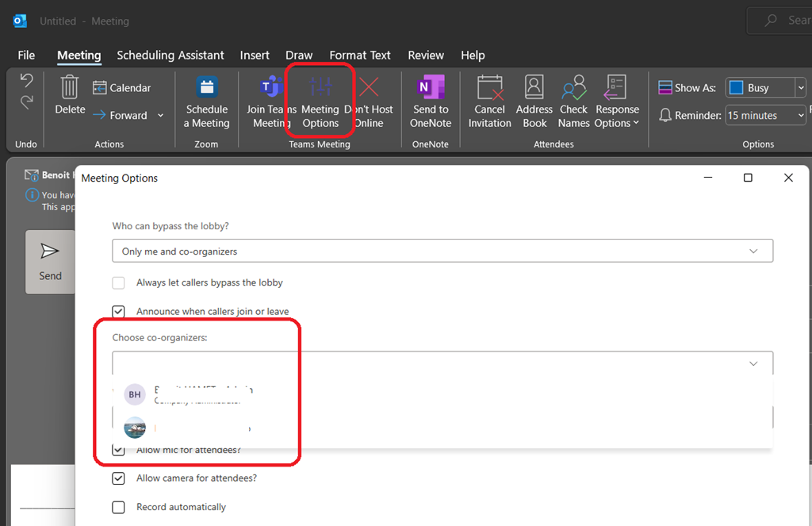Open Send to OneNote
The width and height of the screenshot is (812, 526).
(429, 87)
